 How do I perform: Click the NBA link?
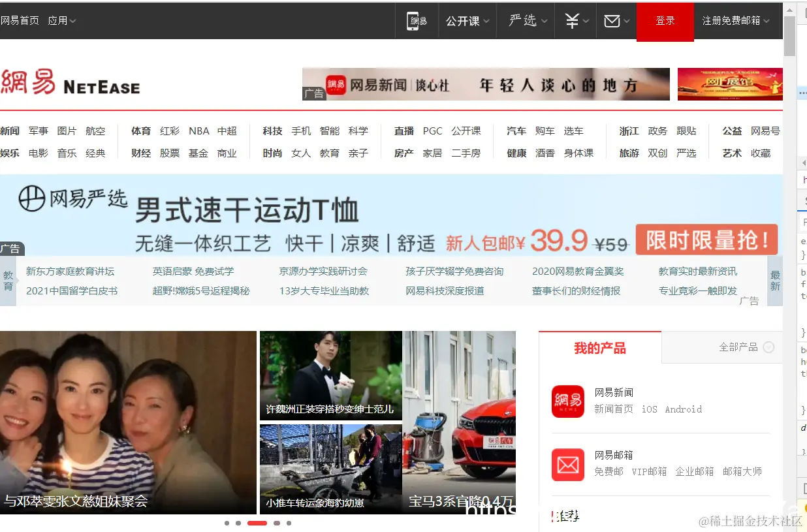click(x=198, y=131)
